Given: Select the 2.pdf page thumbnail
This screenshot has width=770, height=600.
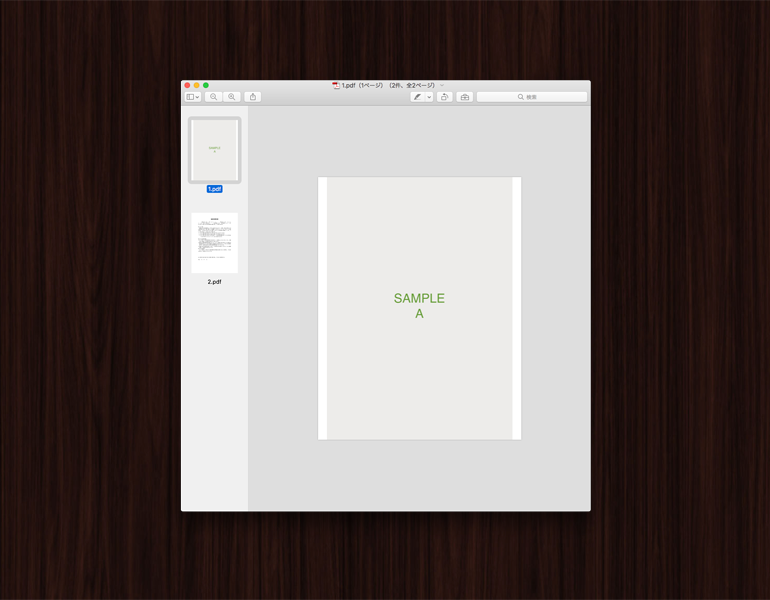Looking at the screenshot, I should pos(215,242).
